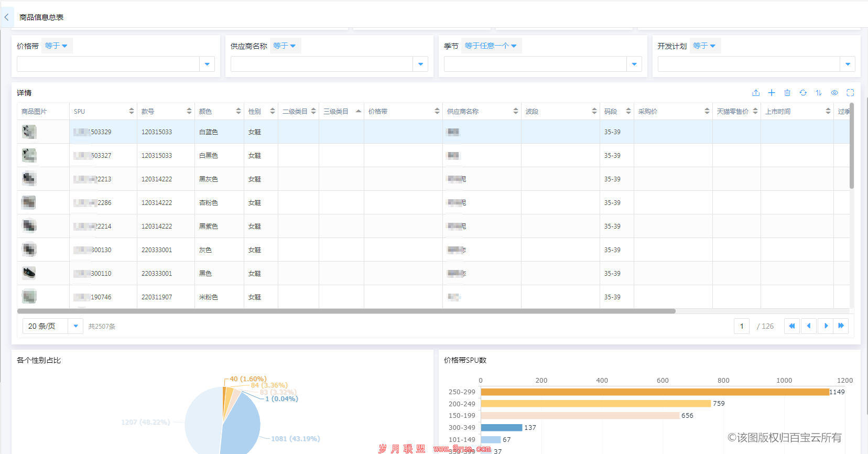
Task: Click the 150-199 beige bar in chart
Action: pyautogui.click(x=580, y=416)
